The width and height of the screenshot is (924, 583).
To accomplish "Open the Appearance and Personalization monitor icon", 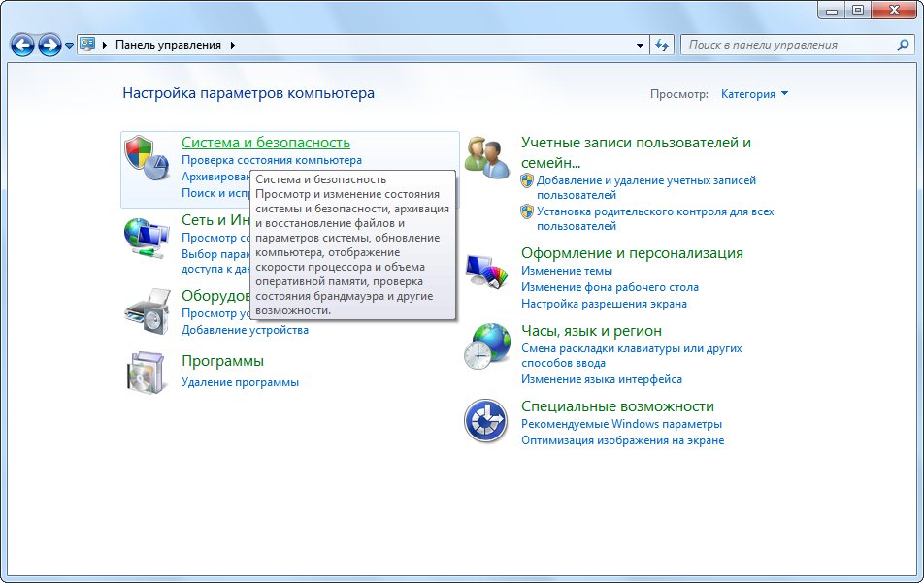I will click(x=487, y=272).
